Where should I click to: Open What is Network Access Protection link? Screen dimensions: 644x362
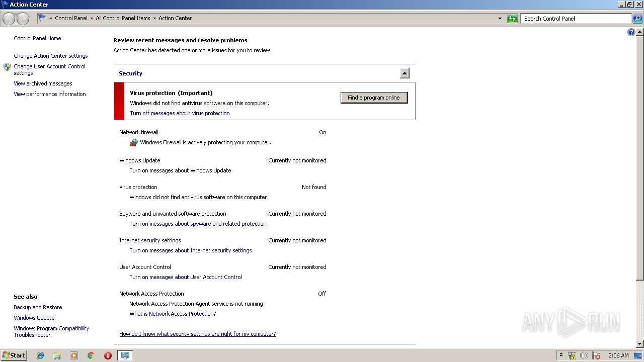click(x=173, y=314)
